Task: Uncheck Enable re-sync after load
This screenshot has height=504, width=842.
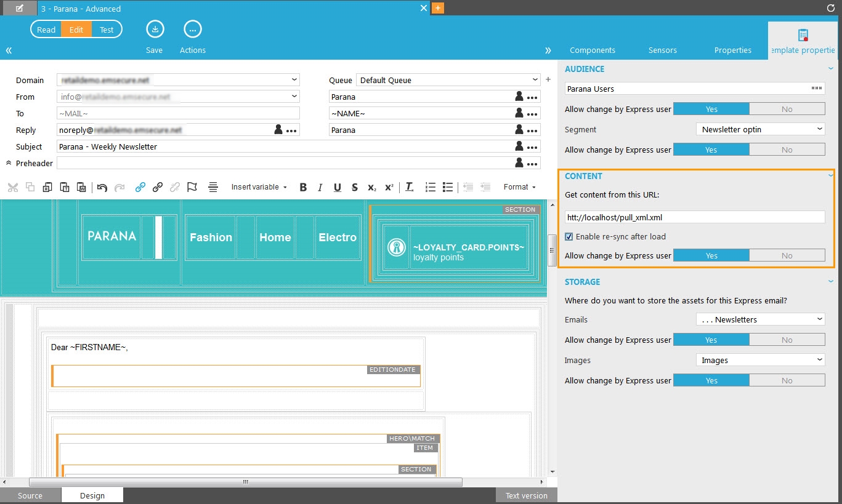Action: click(x=570, y=236)
